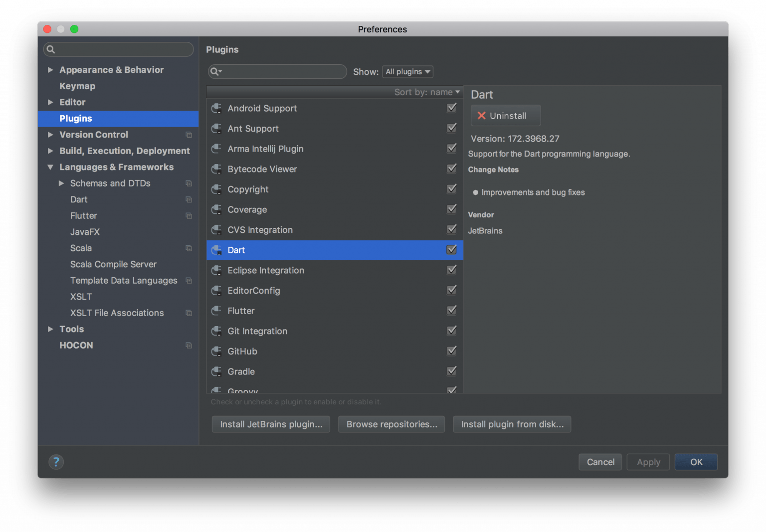Click the plugin icon beside Android Support
Viewport: 766px width, 532px height.
coord(216,108)
